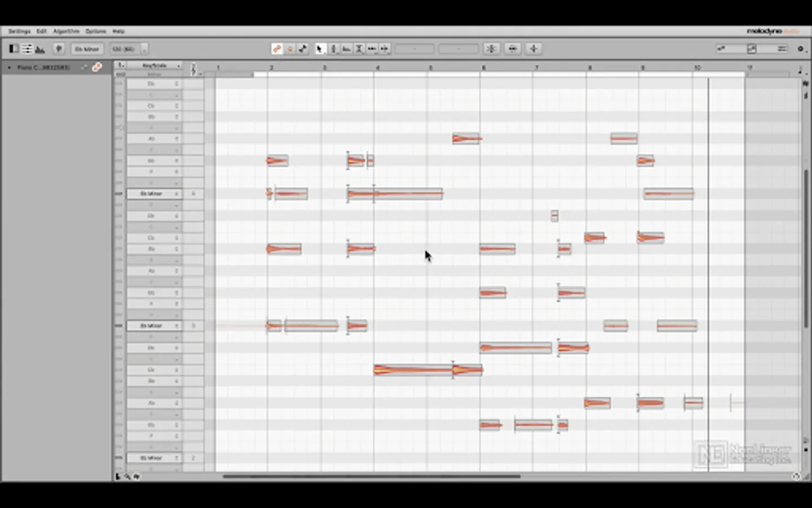Image resolution: width=812 pixels, height=508 pixels.
Task: Open the Correct Pitch macro
Action: 491,49
